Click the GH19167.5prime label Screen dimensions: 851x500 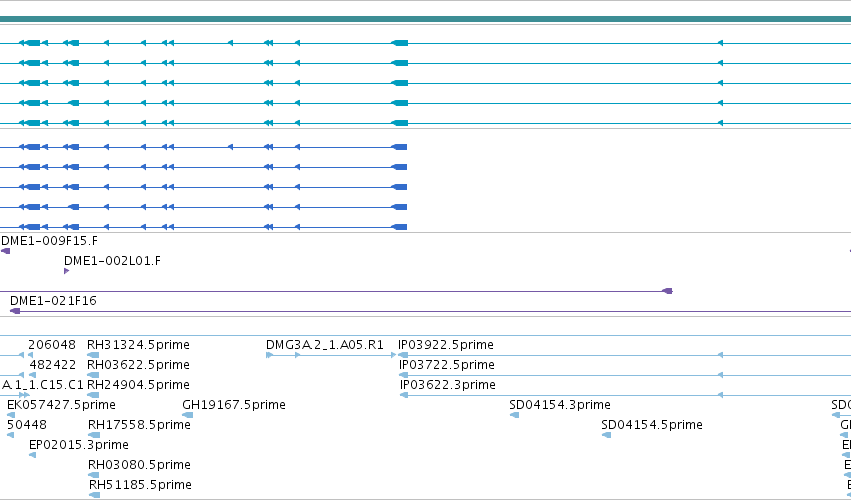234,404
